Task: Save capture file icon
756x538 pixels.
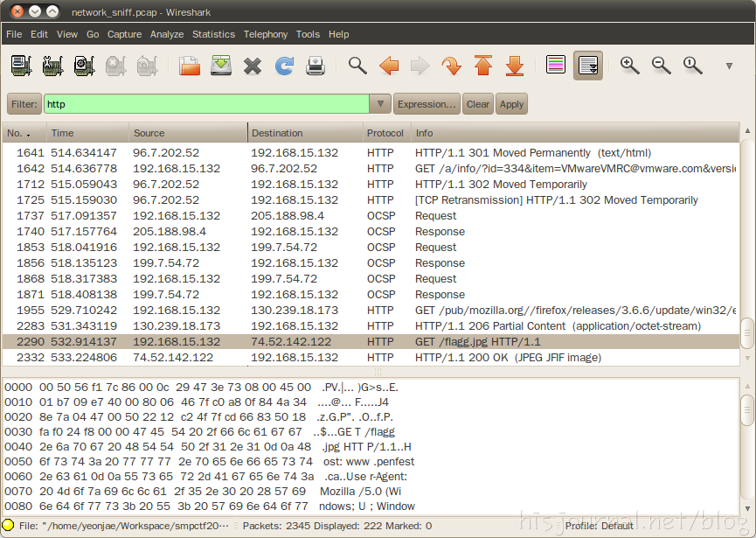Action: 221,66
